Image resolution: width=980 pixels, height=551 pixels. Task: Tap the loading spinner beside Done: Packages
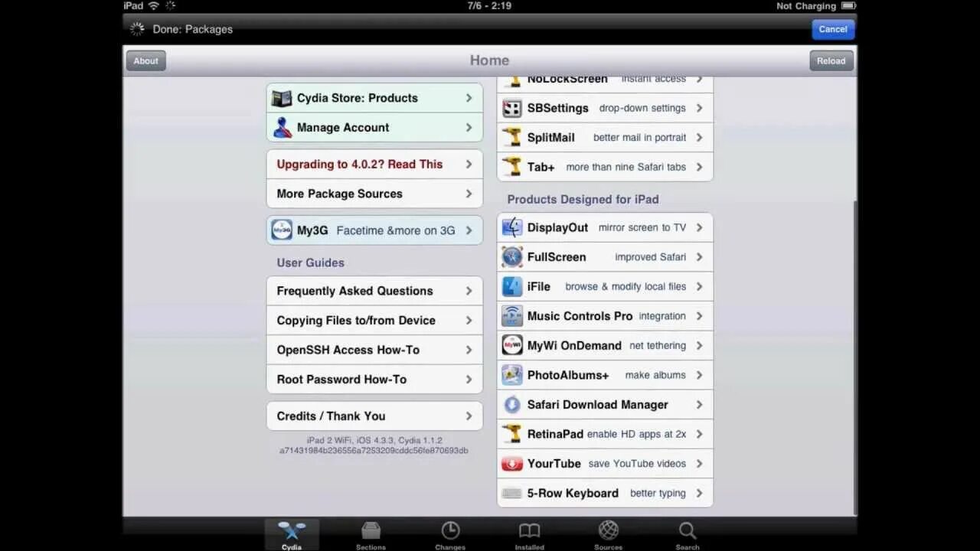[137, 29]
